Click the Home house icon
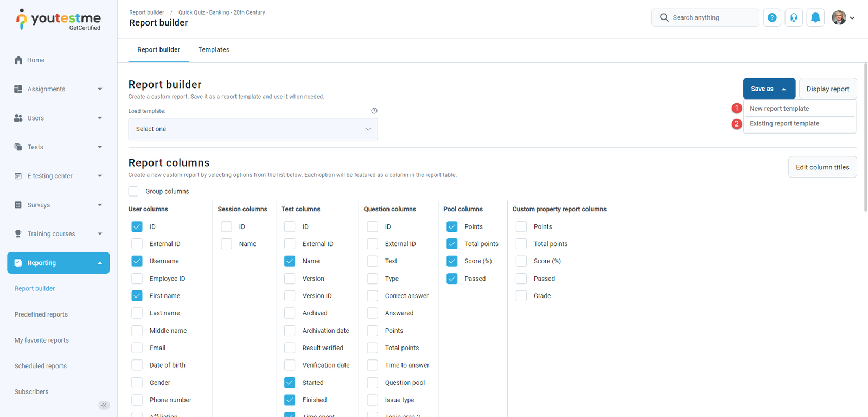The image size is (868, 417). [x=18, y=60]
